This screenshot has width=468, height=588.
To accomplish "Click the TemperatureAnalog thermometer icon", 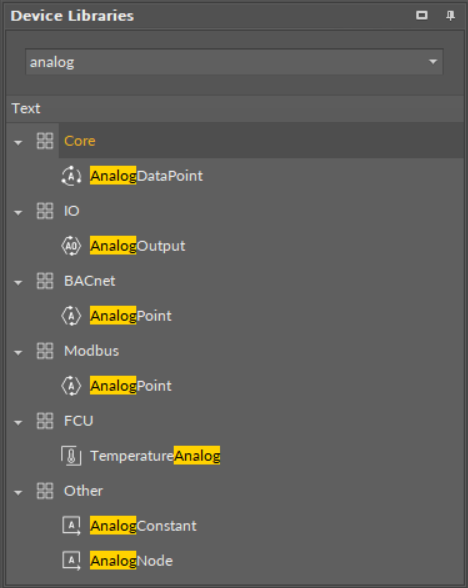I will [x=71, y=456].
